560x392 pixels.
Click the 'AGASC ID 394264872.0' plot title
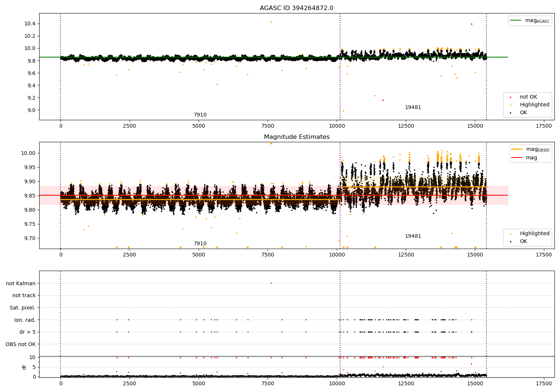coord(296,8)
